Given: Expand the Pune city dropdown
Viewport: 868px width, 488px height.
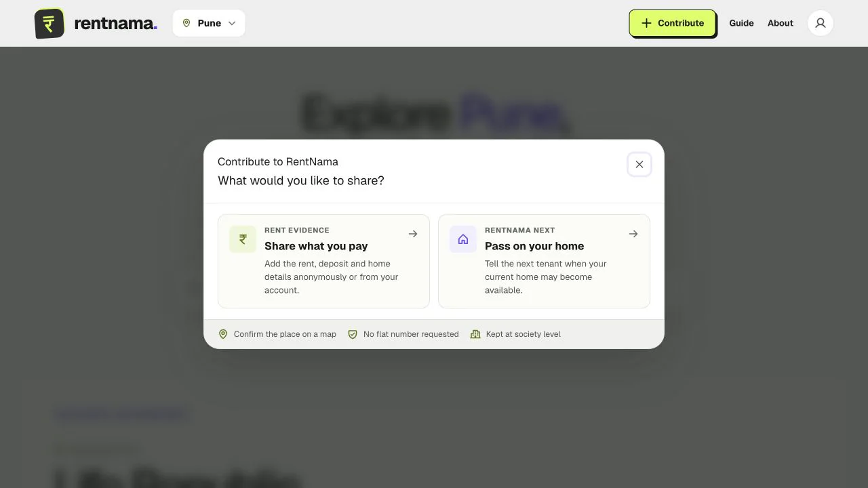Looking at the screenshot, I should pos(209,23).
